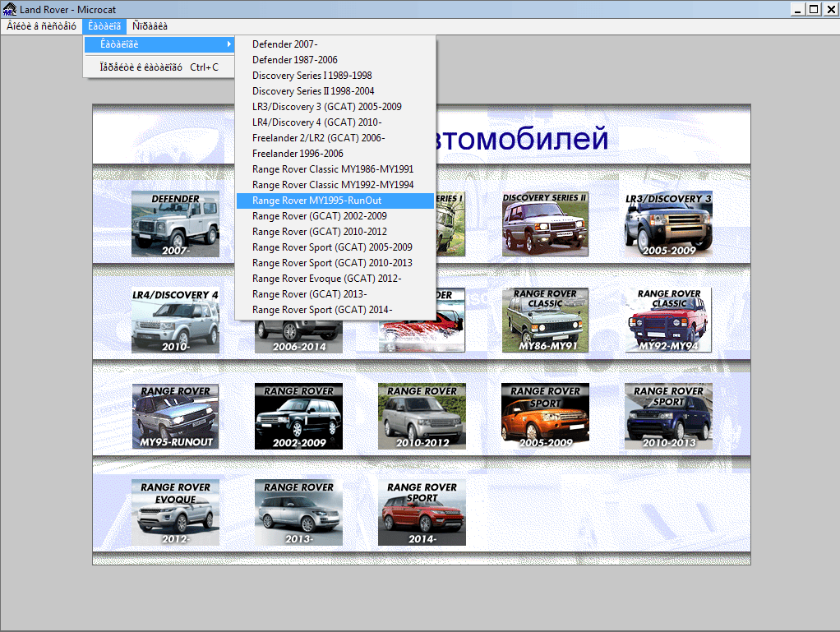Viewport: 840px width, 632px height.
Task: Click the Microcat app icon in title bar
Action: (x=10, y=9)
